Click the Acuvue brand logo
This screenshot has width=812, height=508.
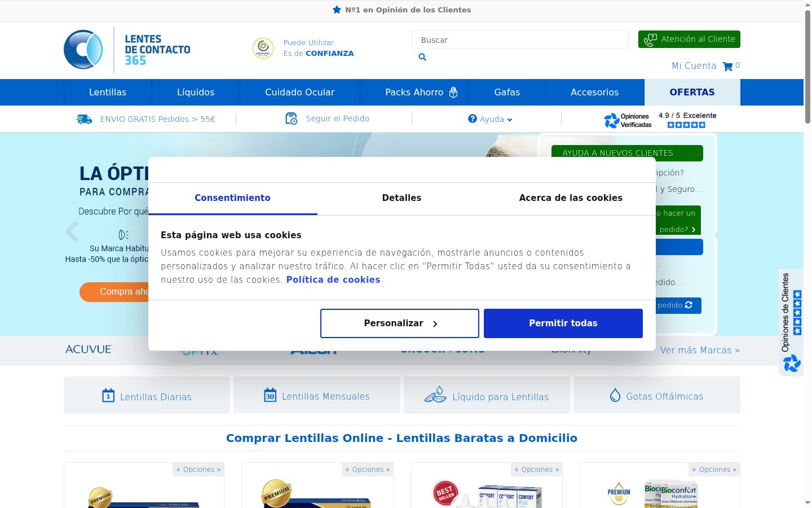[89, 349]
